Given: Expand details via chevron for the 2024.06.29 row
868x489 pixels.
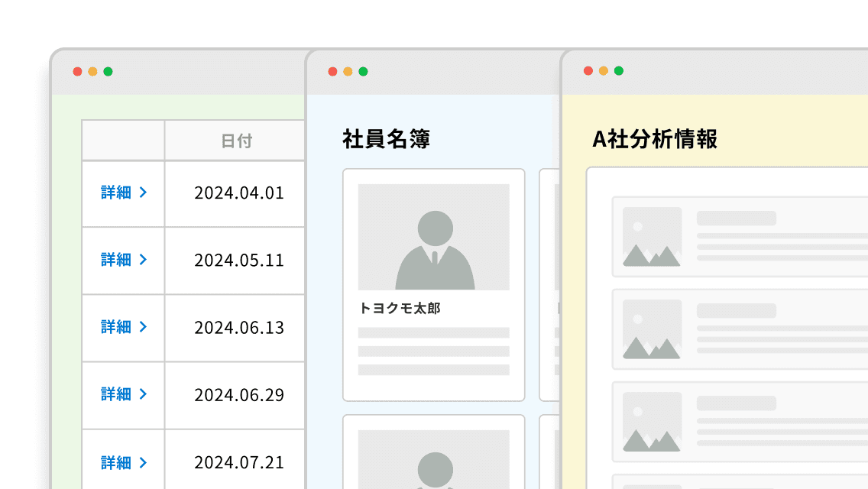Looking at the screenshot, I should tap(142, 395).
